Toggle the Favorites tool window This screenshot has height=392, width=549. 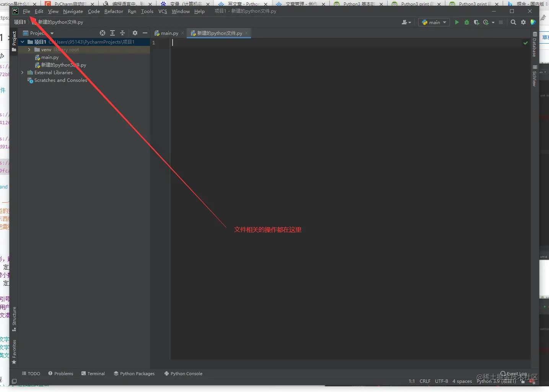[14, 352]
